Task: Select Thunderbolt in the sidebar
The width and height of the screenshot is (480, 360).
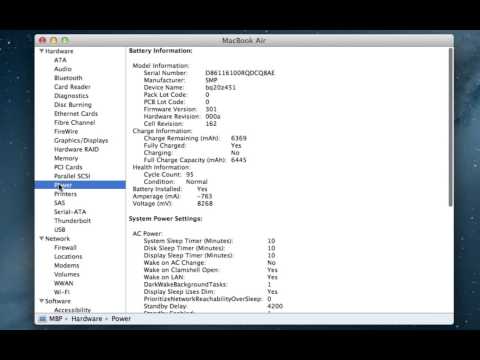Action: click(x=72, y=221)
